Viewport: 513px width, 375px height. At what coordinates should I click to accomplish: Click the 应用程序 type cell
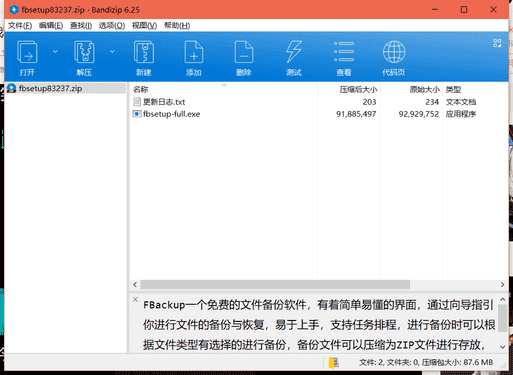(461, 114)
